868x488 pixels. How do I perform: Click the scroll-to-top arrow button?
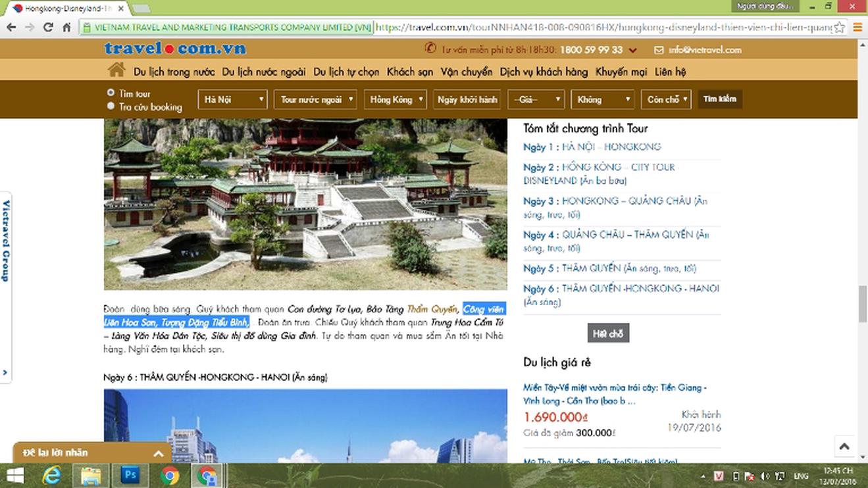coord(844,447)
